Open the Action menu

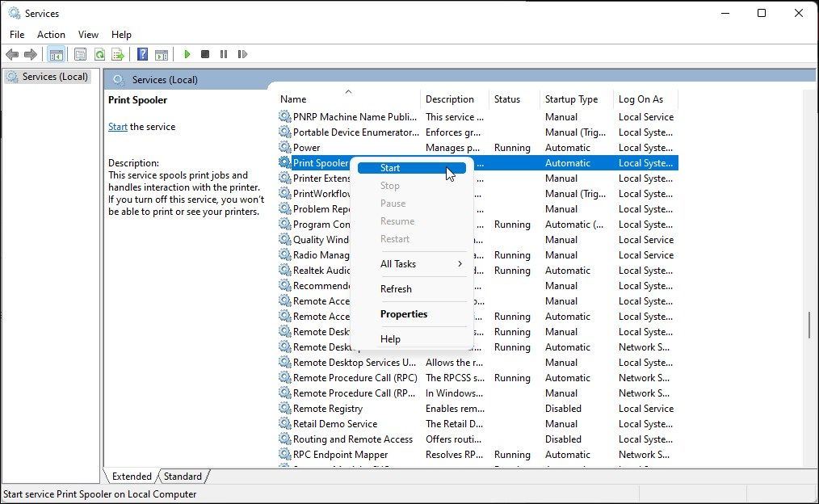click(x=51, y=34)
